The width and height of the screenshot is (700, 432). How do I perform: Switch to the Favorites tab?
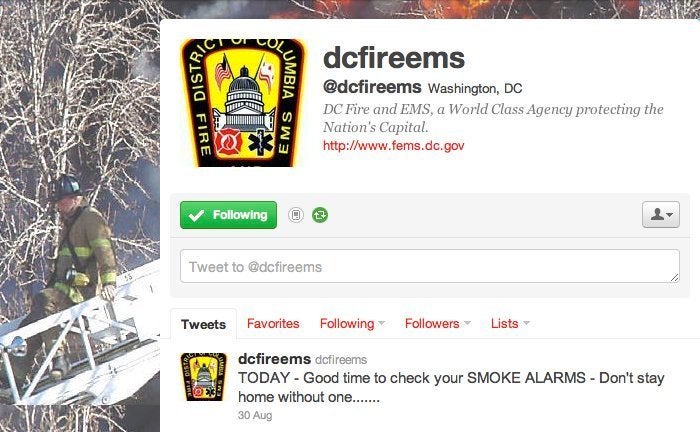[x=273, y=324]
